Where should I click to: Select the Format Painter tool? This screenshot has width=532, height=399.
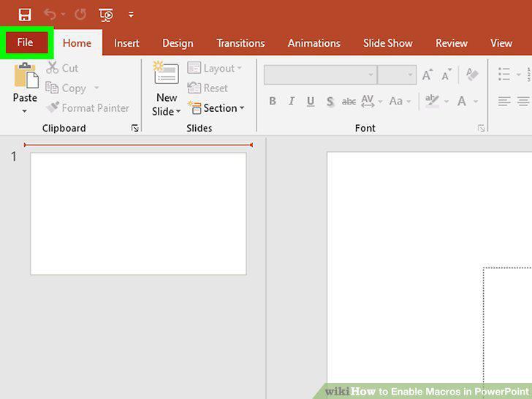coord(88,108)
